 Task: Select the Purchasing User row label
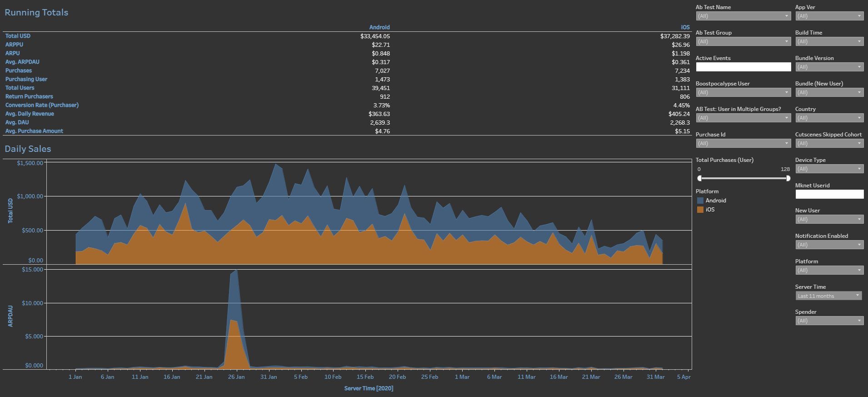[x=26, y=79]
